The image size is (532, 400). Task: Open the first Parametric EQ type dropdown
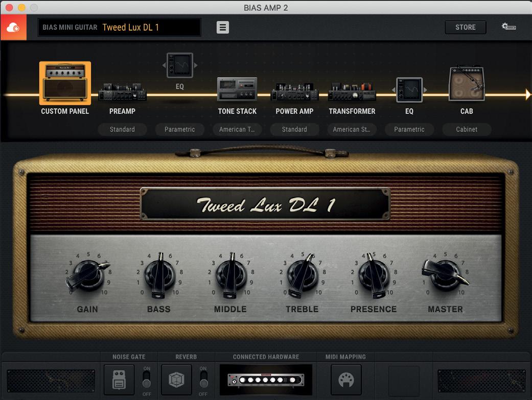[x=180, y=129]
